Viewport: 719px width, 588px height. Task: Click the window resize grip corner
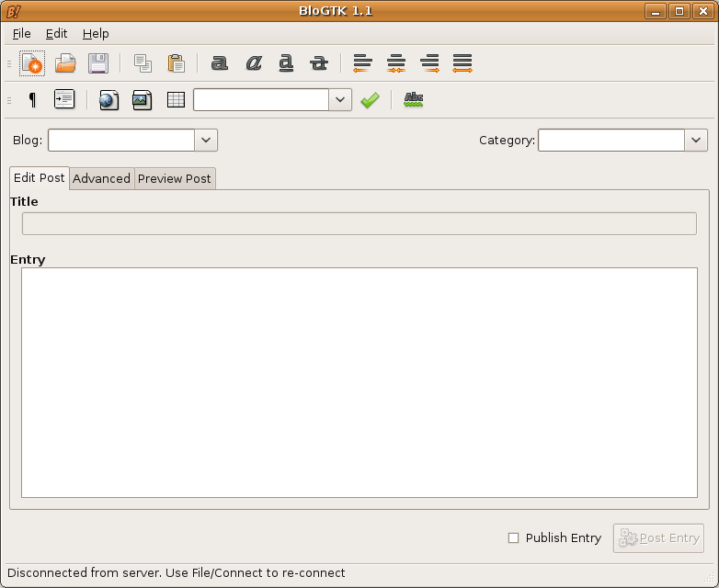point(709,578)
